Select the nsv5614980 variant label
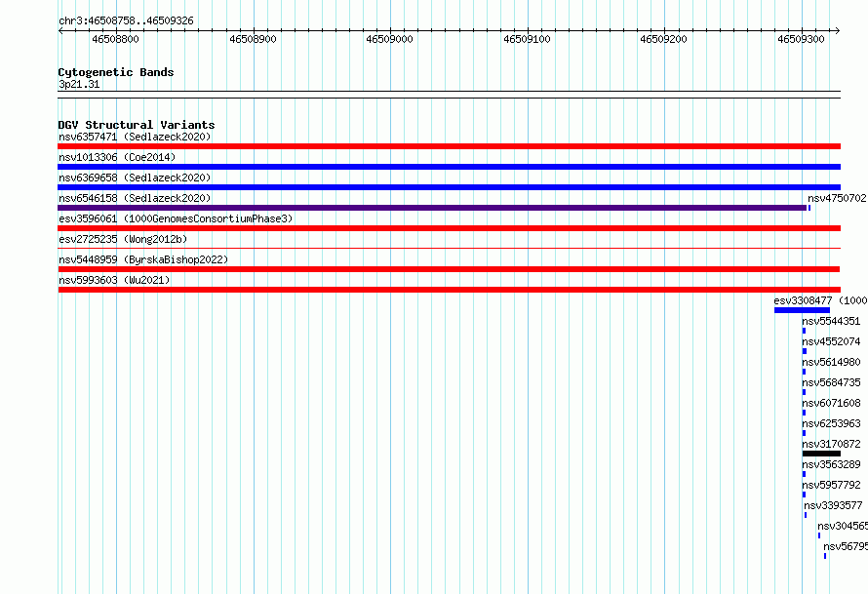The image size is (868, 594). tap(832, 362)
